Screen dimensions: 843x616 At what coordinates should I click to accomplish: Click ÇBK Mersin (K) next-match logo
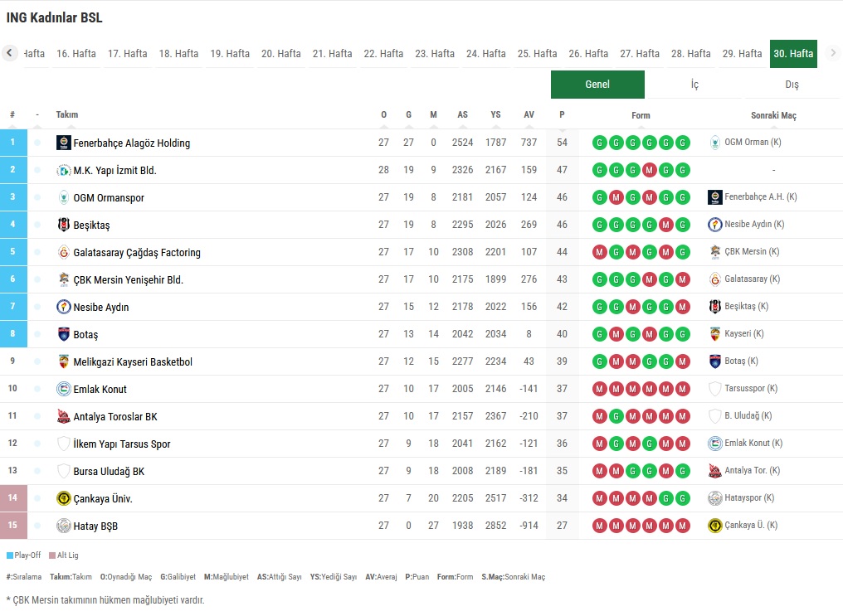[x=714, y=252]
